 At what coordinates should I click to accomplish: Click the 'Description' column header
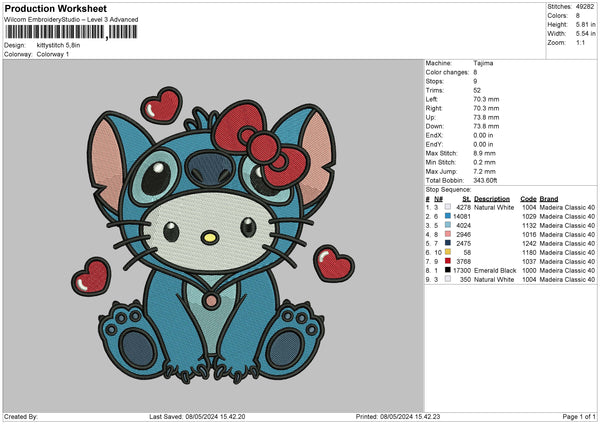click(x=492, y=199)
